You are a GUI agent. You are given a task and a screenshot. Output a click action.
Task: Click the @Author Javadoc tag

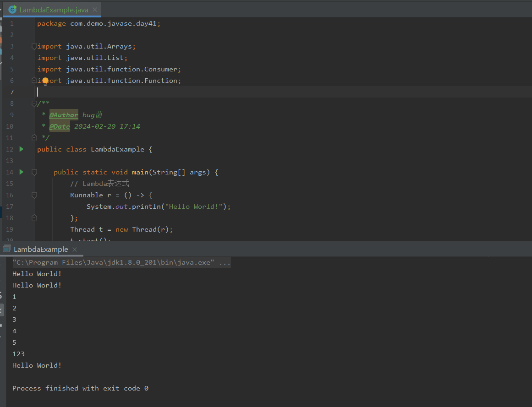coord(63,115)
